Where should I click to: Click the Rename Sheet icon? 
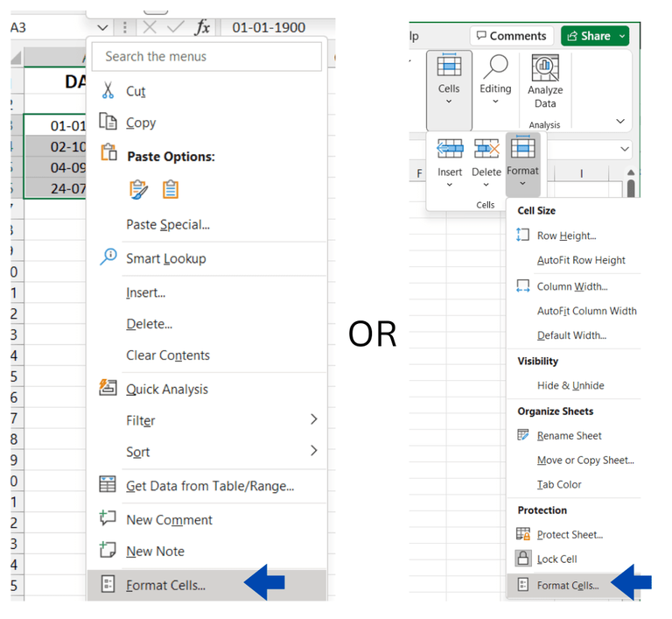coord(523,434)
